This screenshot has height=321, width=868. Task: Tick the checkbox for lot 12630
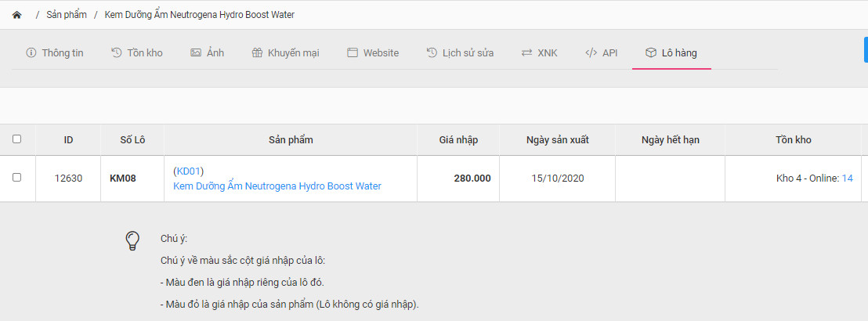click(16, 178)
